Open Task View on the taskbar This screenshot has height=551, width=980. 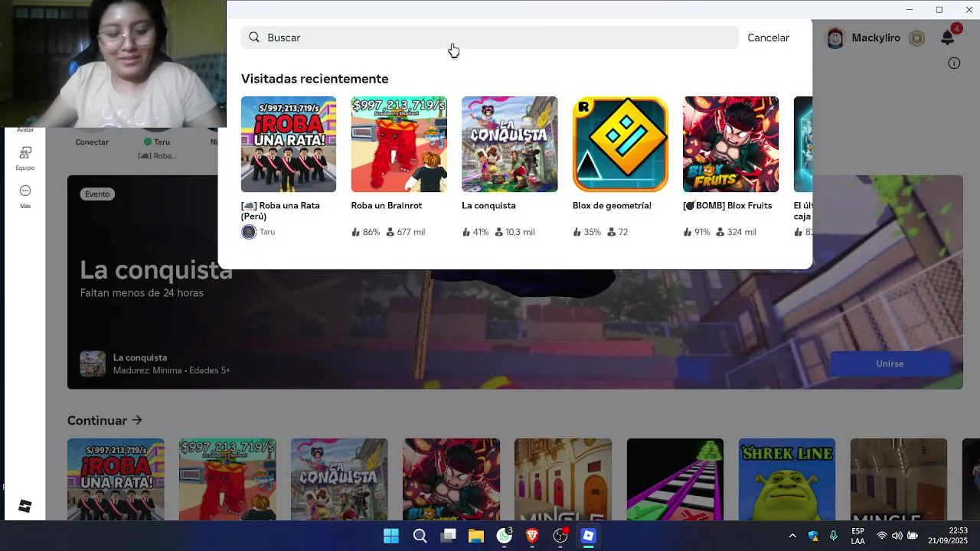pyautogui.click(x=449, y=536)
